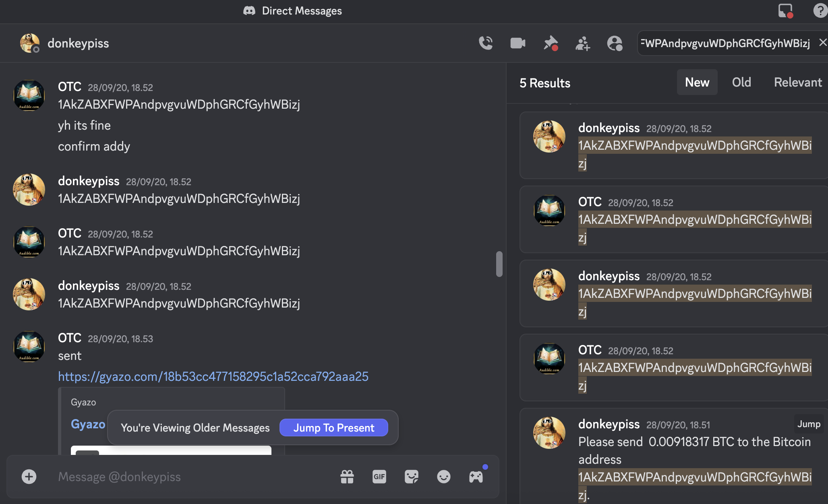The image size is (828, 504).
Task: Open the gyazo.com link
Action: (x=213, y=376)
